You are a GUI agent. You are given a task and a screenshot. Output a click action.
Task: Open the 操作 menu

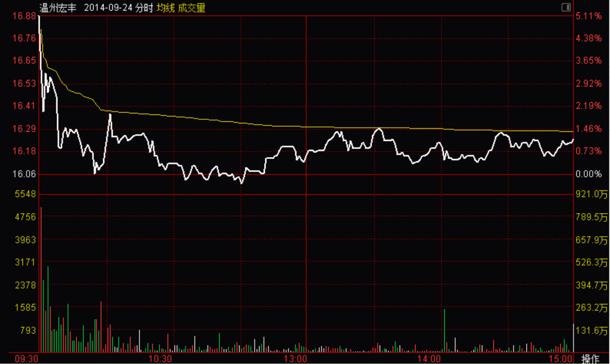coord(590,358)
